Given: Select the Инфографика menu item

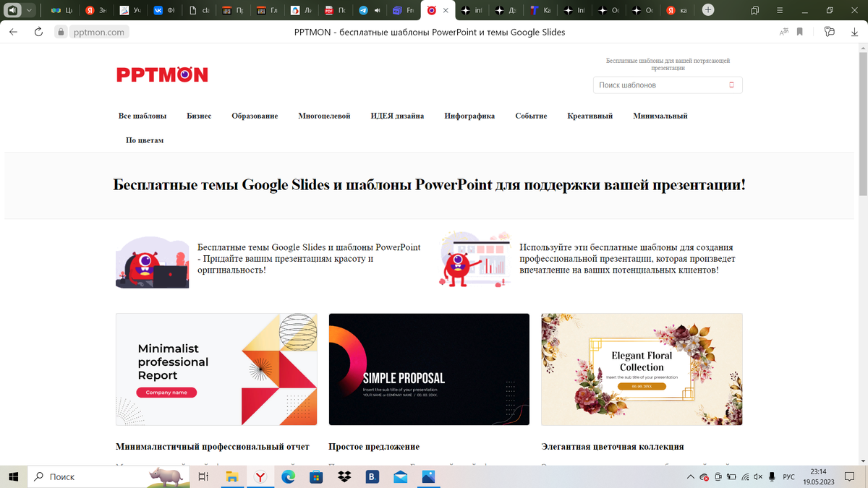Looking at the screenshot, I should pyautogui.click(x=469, y=116).
